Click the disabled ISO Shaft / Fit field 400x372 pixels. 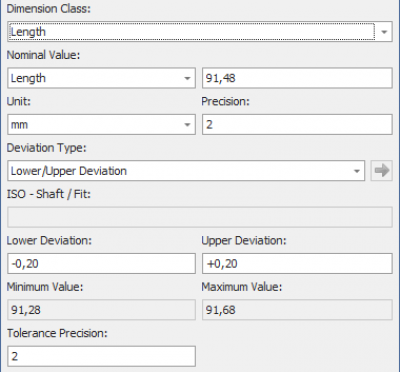[x=200, y=217]
